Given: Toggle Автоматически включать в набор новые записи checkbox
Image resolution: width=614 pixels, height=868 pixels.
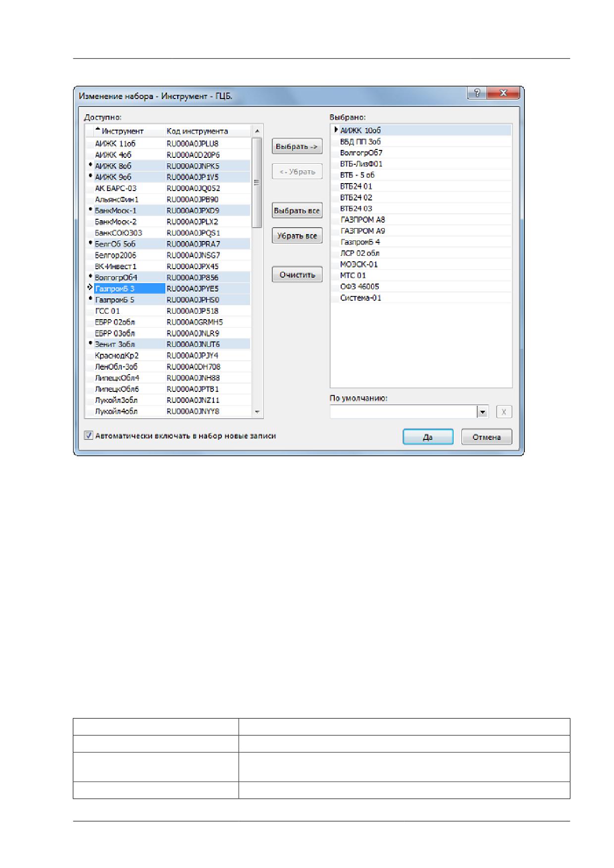Looking at the screenshot, I should click(89, 435).
